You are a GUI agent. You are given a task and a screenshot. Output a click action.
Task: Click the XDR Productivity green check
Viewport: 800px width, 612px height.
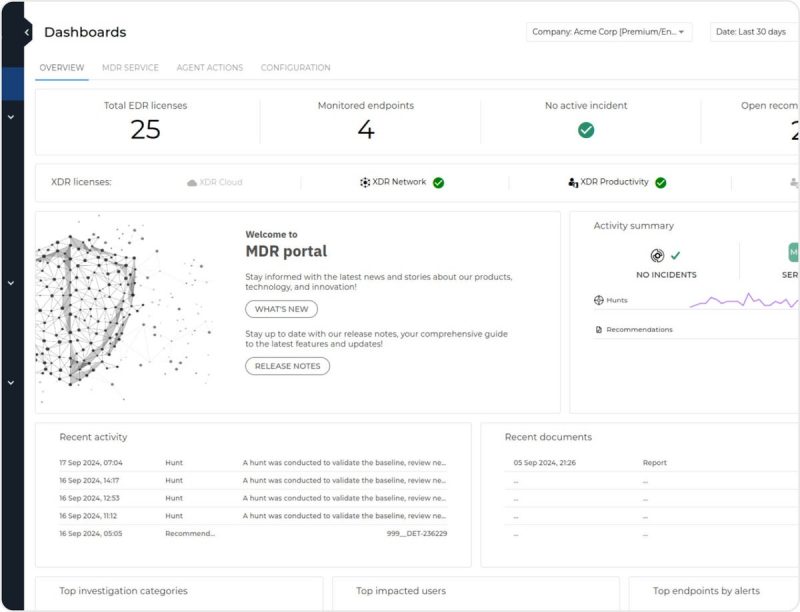pos(661,183)
